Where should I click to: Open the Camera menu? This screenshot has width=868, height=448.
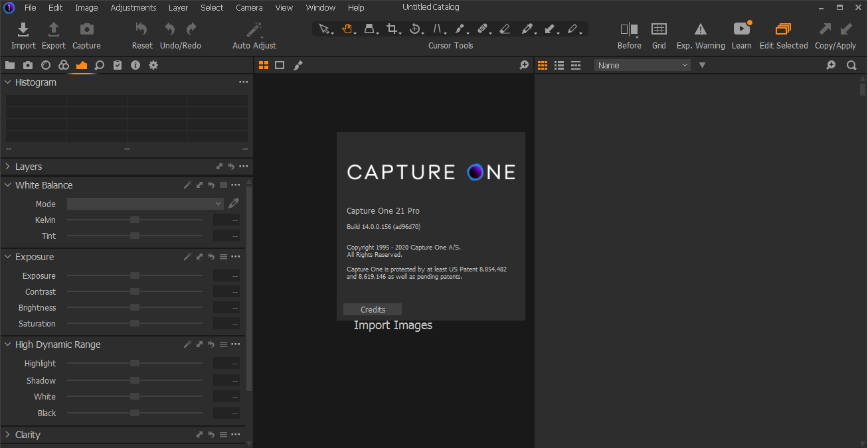249,7
